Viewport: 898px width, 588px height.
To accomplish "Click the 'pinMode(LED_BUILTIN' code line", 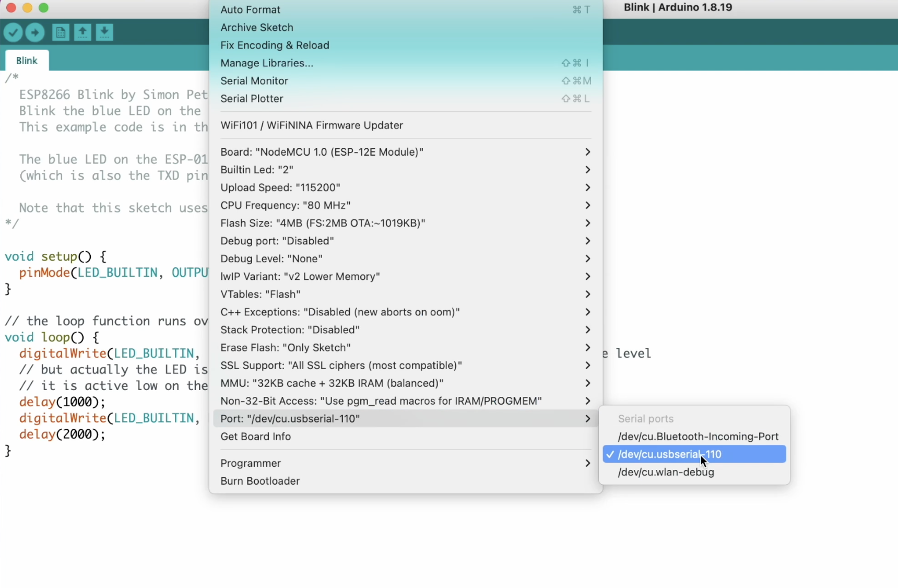I will (114, 273).
